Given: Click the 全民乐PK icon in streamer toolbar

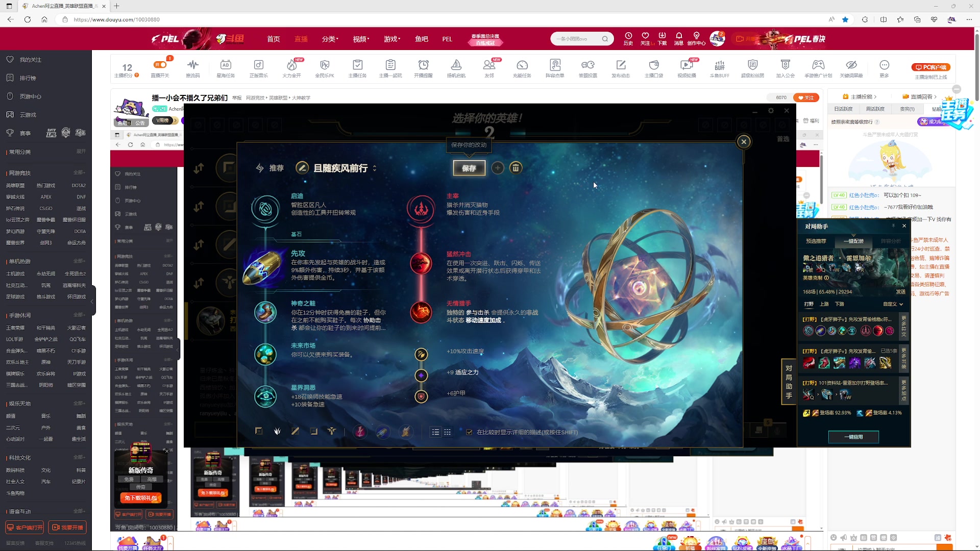Looking at the screenshot, I should [325, 68].
